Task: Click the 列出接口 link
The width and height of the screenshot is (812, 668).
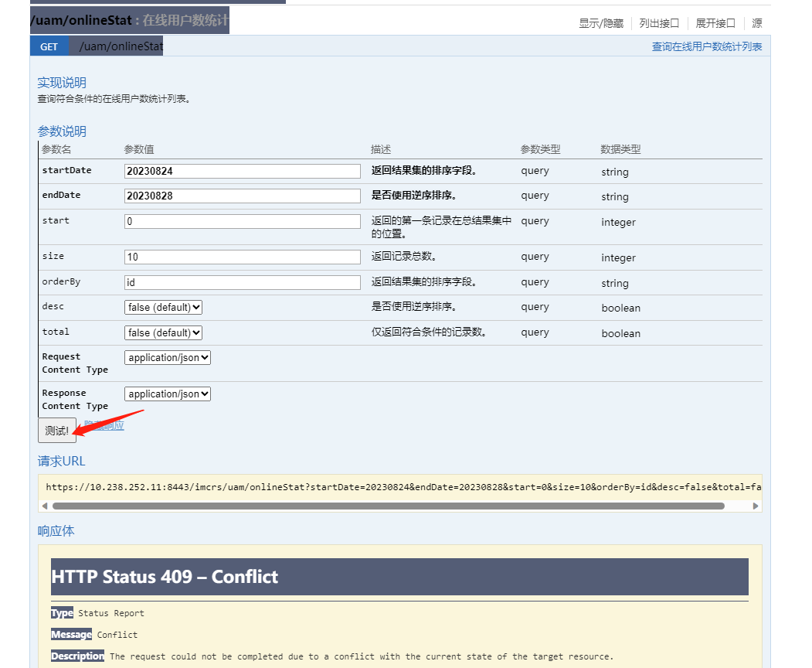Action: (x=659, y=23)
